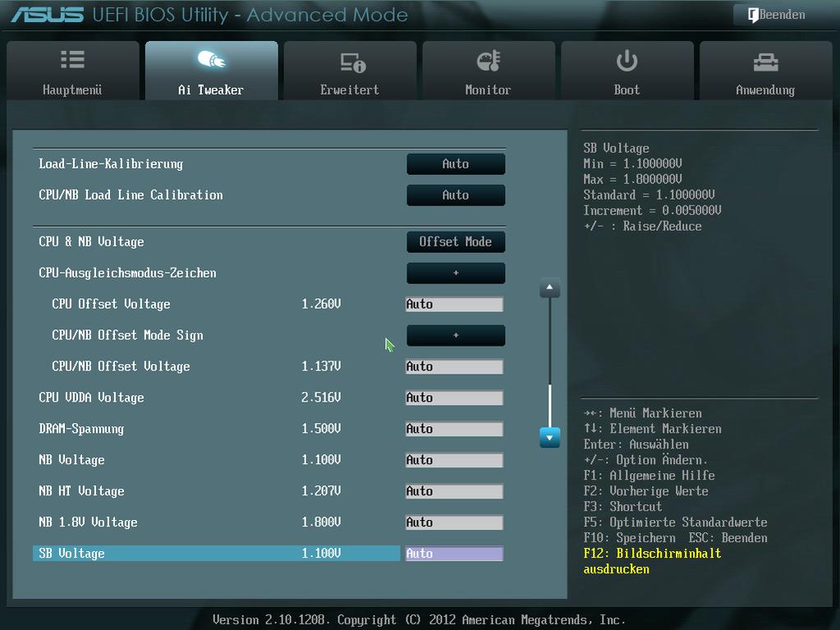Open the Hauptmenü tab
The width and height of the screenshot is (840, 630).
[x=73, y=71]
